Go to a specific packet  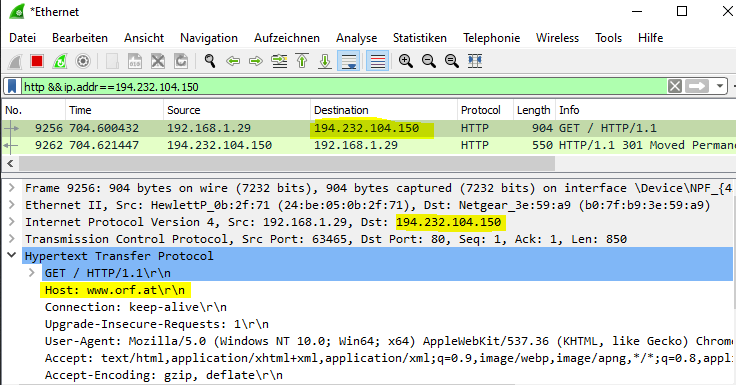pyautogui.click(x=279, y=62)
